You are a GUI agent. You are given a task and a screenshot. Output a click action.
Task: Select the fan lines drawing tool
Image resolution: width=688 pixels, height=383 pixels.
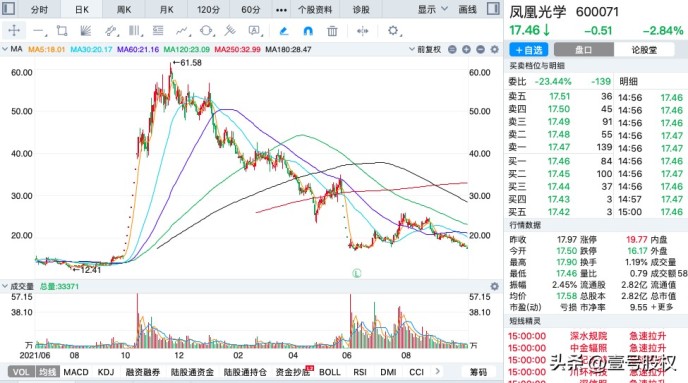pyautogui.click(x=86, y=31)
